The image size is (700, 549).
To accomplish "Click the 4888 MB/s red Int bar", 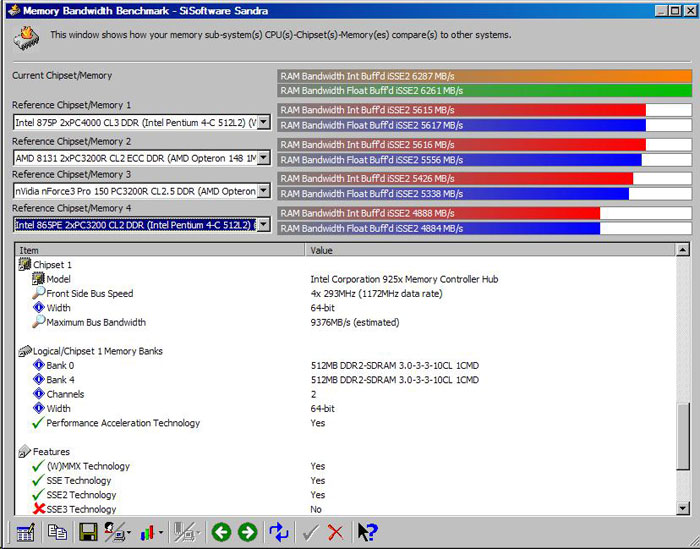I will click(x=439, y=213).
